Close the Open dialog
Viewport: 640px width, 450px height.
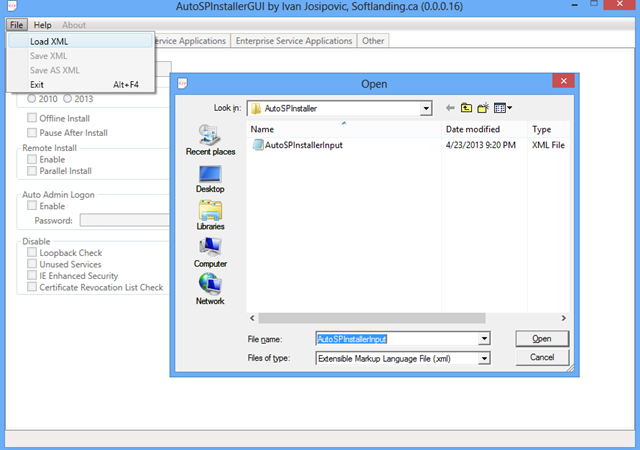(563, 81)
